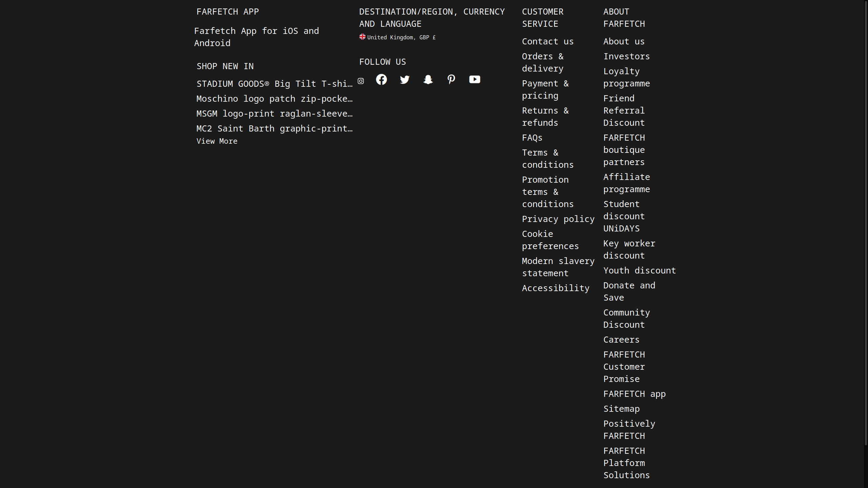Image resolution: width=868 pixels, height=488 pixels.
Task: Open Farfetch's YouTube channel
Action: point(474,79)
